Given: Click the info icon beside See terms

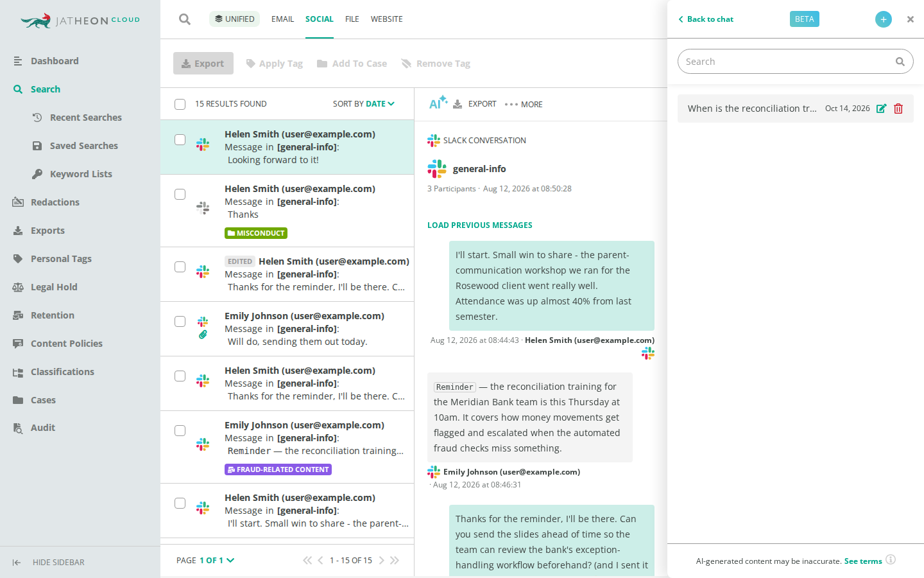Looking at the screenshot, I should (x=891, y=559).
